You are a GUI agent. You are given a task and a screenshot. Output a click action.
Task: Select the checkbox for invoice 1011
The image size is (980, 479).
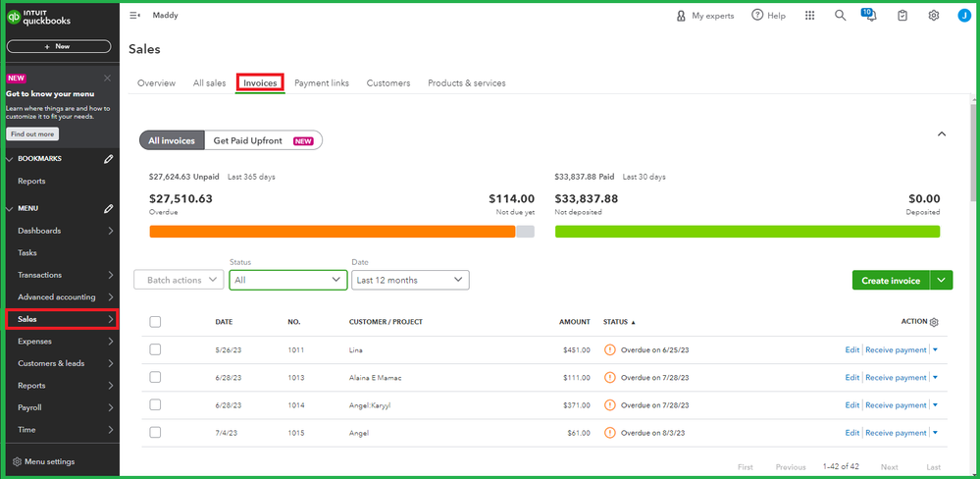[155, 349]
